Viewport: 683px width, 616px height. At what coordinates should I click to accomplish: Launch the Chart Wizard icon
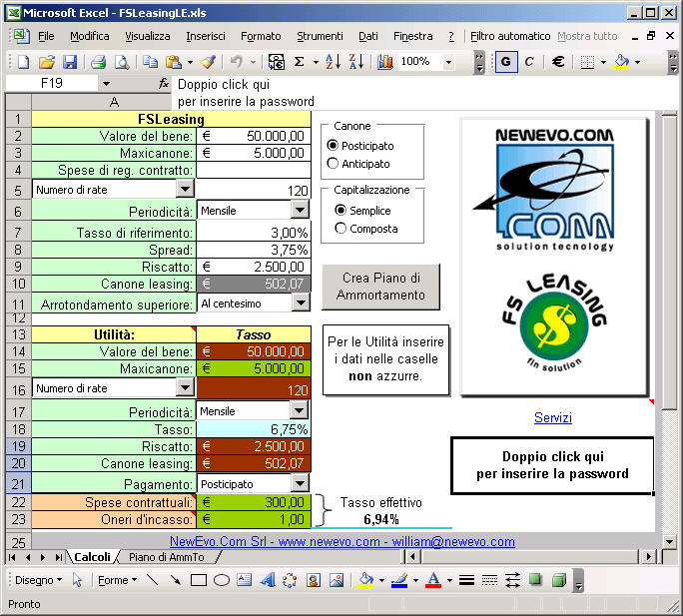tap(385, 62)
